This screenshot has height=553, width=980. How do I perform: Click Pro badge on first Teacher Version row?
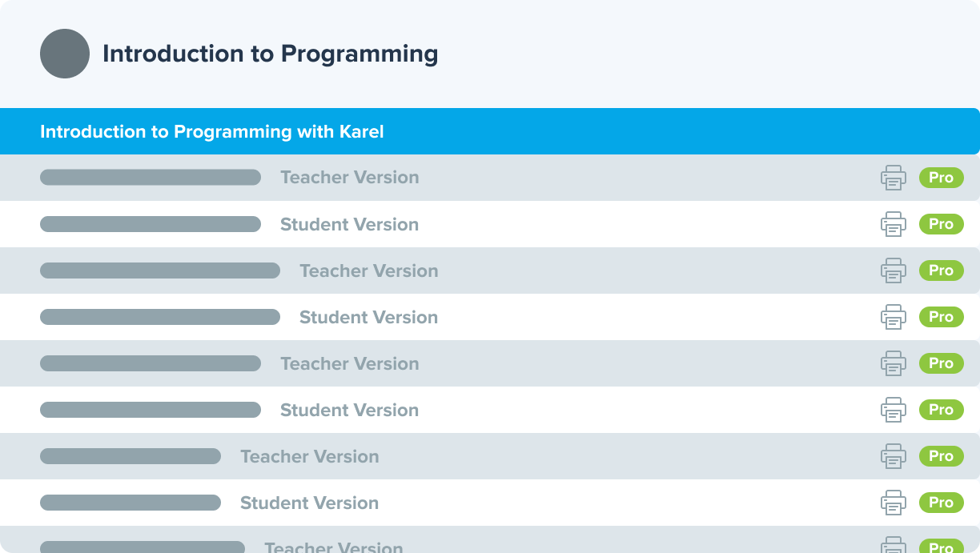pos(941,178)
